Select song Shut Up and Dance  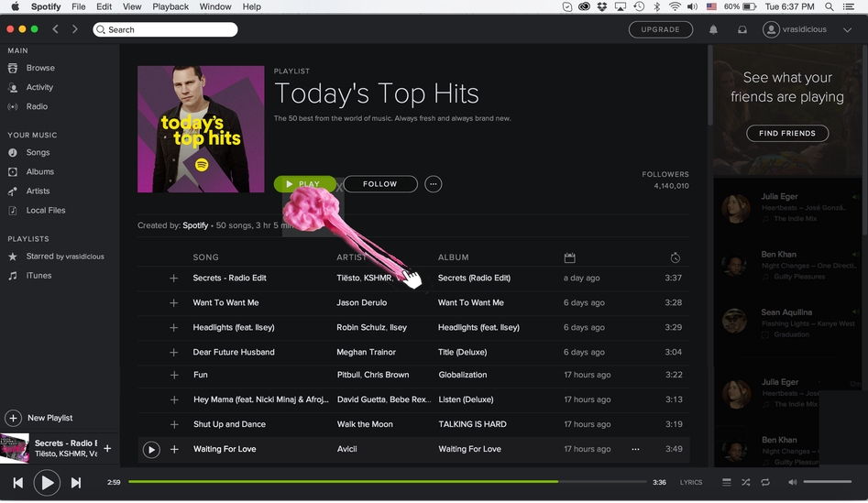(229, 425)
